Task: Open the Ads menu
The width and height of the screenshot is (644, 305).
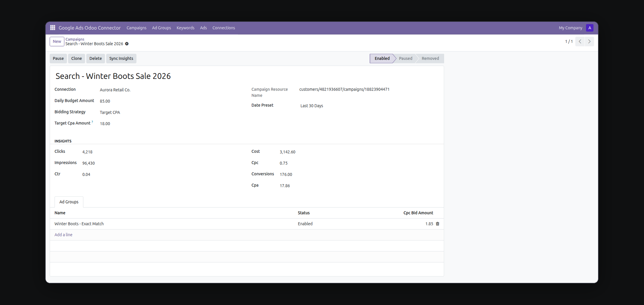Action: tap(203, 28)
